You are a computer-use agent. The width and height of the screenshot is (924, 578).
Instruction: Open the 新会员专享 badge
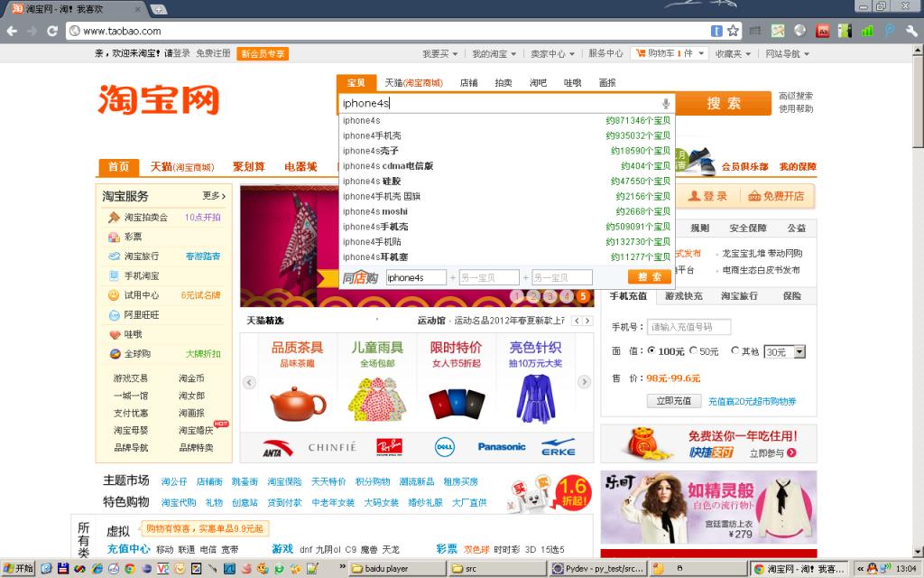tap(263, 53)
